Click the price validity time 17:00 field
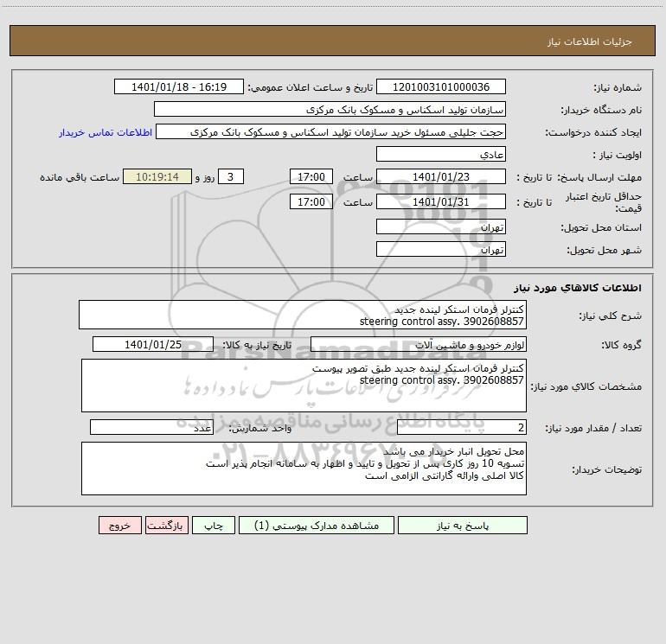The image size is (666, 644). pyautogui.click(x=311, y=201)
